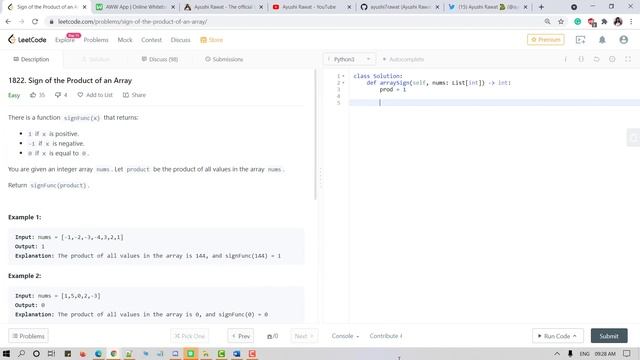The image size is (640, 360).
Task: Switch to the Solution tab
Action: tap(96, 59)
